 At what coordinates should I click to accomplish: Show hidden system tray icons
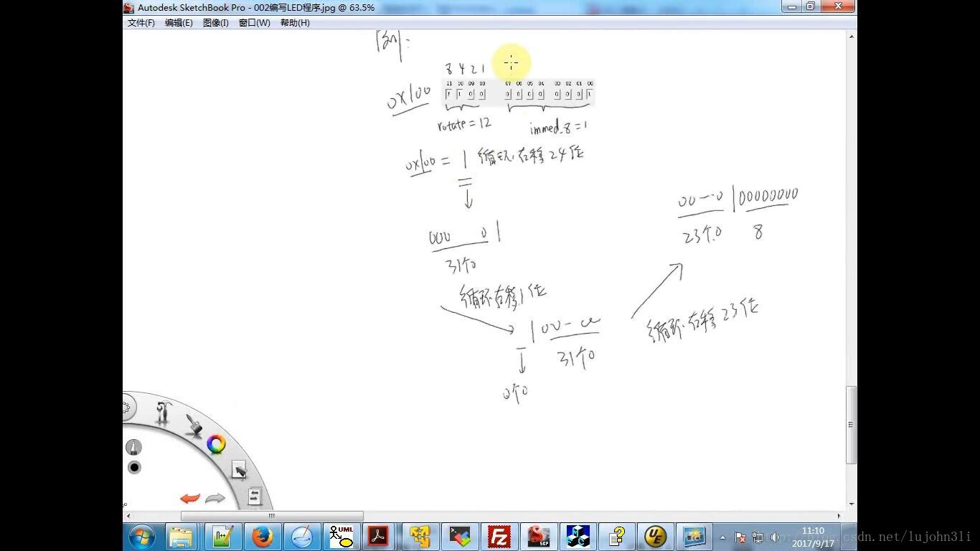(722, 537)
